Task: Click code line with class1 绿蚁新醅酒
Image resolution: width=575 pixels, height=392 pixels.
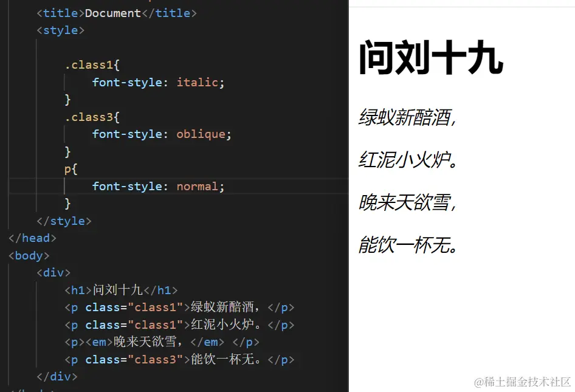Action: coord(179,308)
